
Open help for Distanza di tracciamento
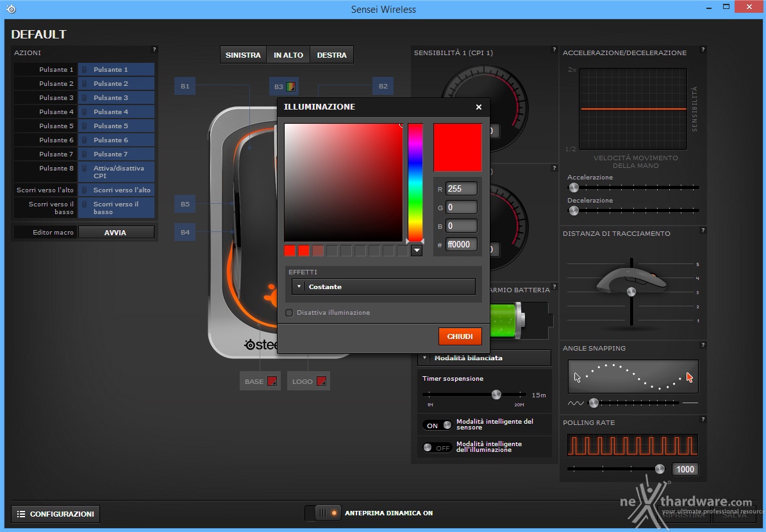(x=703, y=230)
